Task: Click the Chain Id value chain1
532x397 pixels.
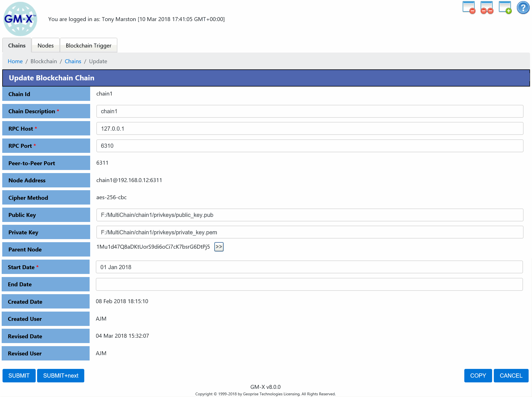Action: click(104, 94)
